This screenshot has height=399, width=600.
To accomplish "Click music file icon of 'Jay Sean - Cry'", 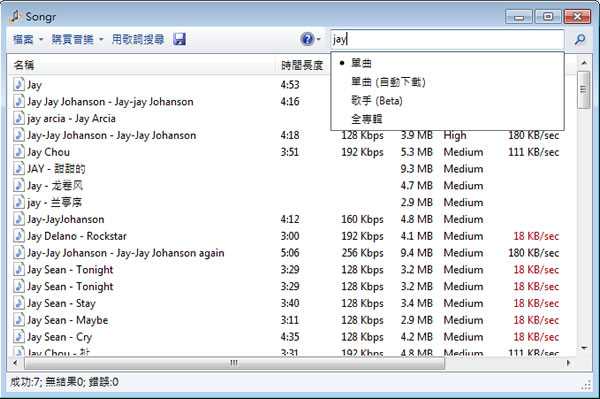I will coord(18,337).
